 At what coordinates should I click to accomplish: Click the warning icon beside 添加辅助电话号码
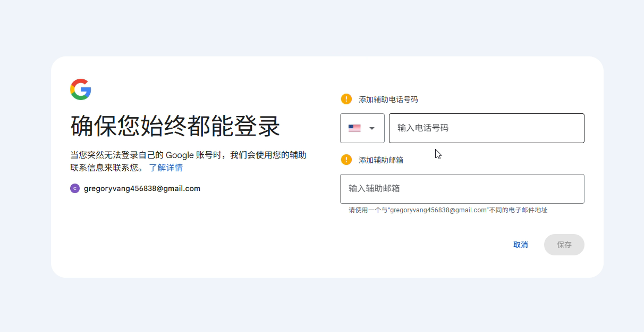click(x=346, y=99)
